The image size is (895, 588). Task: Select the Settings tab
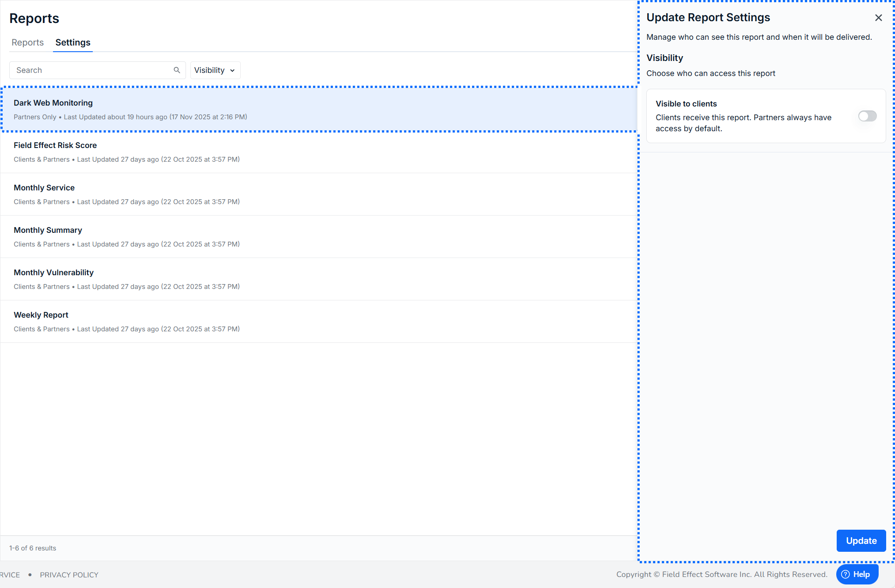(73, 42)
